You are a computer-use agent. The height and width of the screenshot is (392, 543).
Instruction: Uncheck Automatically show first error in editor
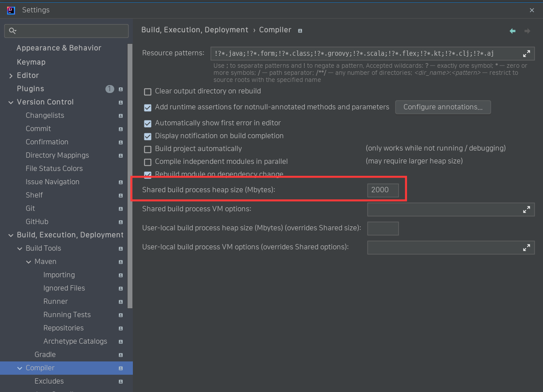[x=147, y=124]
